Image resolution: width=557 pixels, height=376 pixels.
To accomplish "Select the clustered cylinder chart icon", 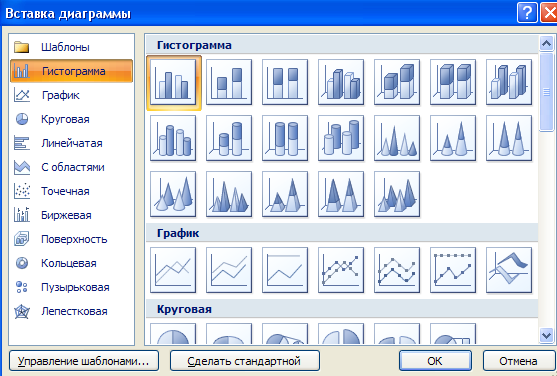I will point(173,138).
